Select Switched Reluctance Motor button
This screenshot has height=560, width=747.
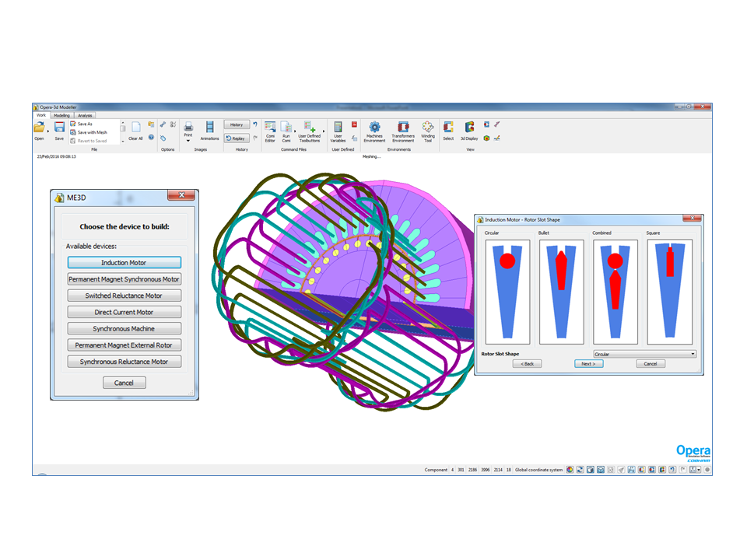click(x=124, y=296)
